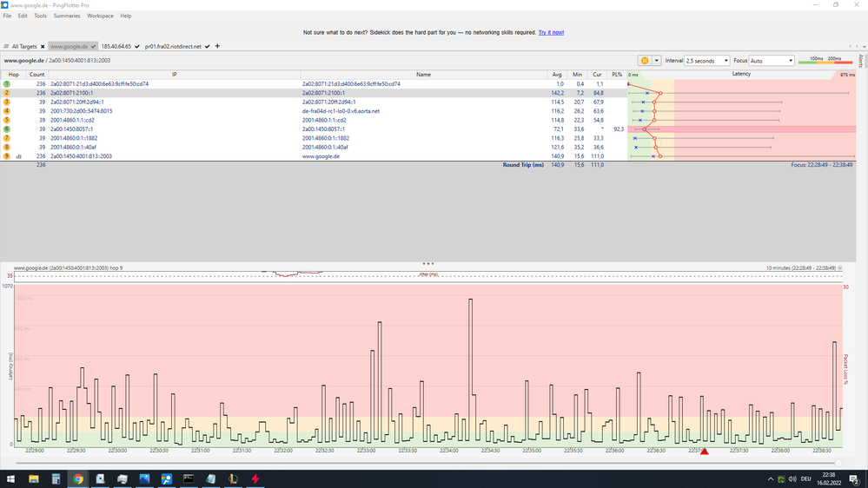This screenshot has width=868, height=488.
Task: Switch to Google Chrome in the taskbar
Action: pos(78,479)
